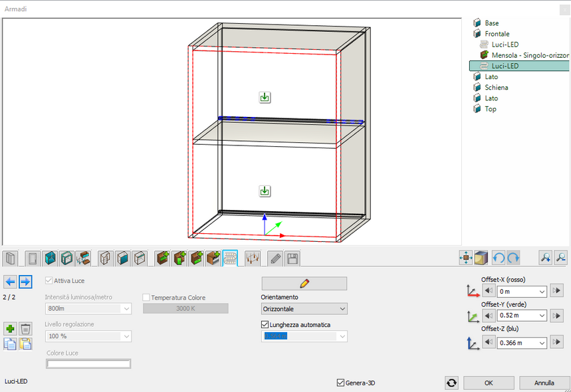
Task: Click the Annulla button
Action: pyautogui.click(x=544, y=383)
